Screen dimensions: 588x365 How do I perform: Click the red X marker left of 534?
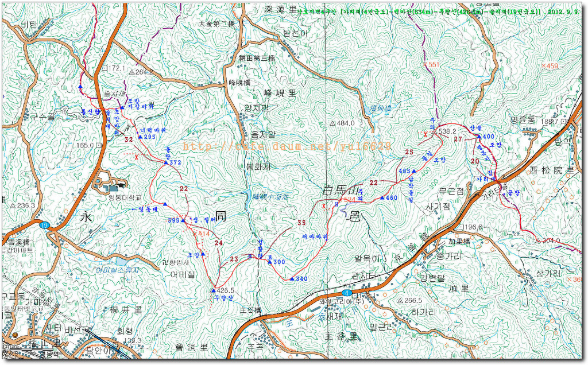coord(324,205)
